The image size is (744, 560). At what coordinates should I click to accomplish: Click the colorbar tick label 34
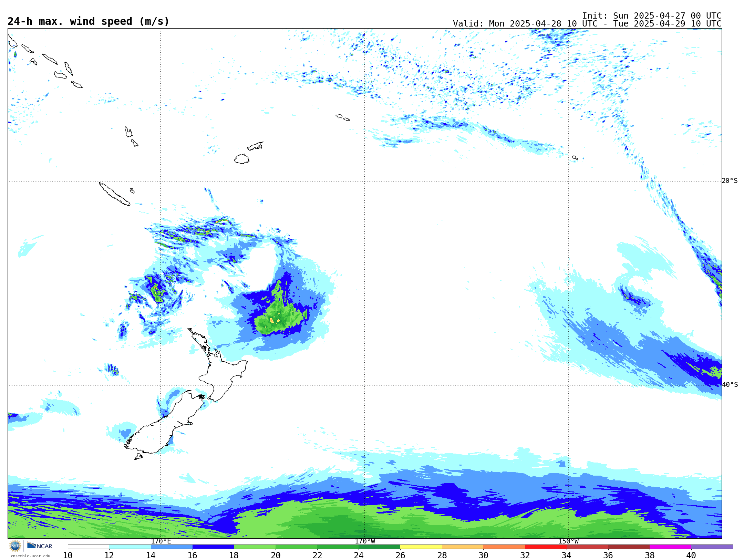567,555
